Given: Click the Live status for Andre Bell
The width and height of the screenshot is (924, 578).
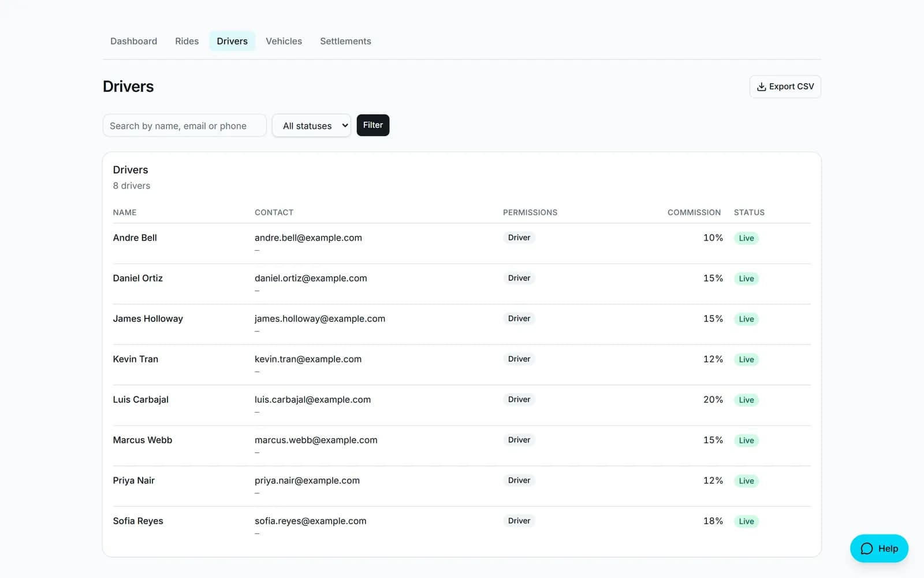Looking at the screenshot, I should pos(746,238).
